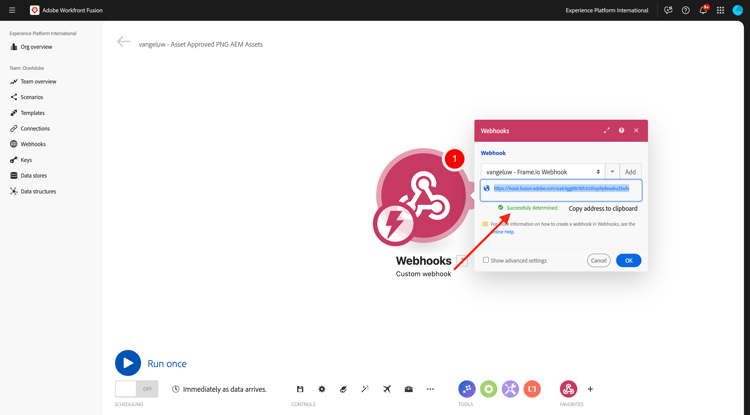This screenshot has height=415, width=750.
Task: Open schedule setting 'Immediately as data arrives'
Action: point(220,389)
